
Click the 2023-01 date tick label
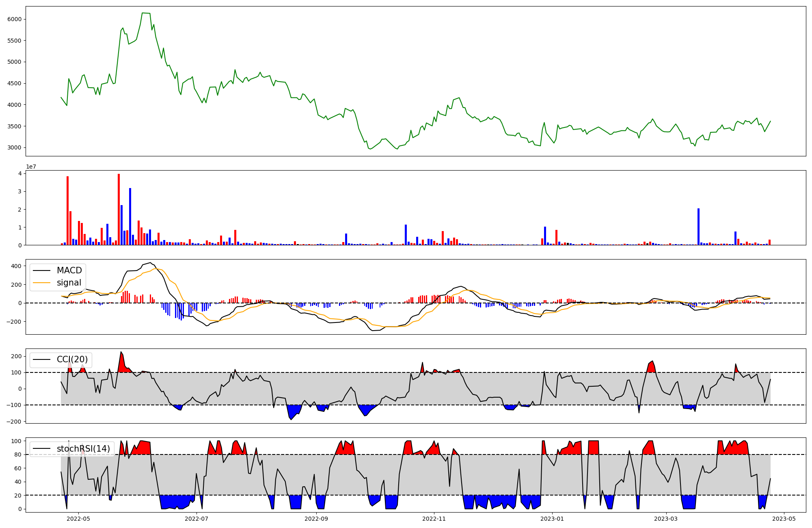(552, 518)
